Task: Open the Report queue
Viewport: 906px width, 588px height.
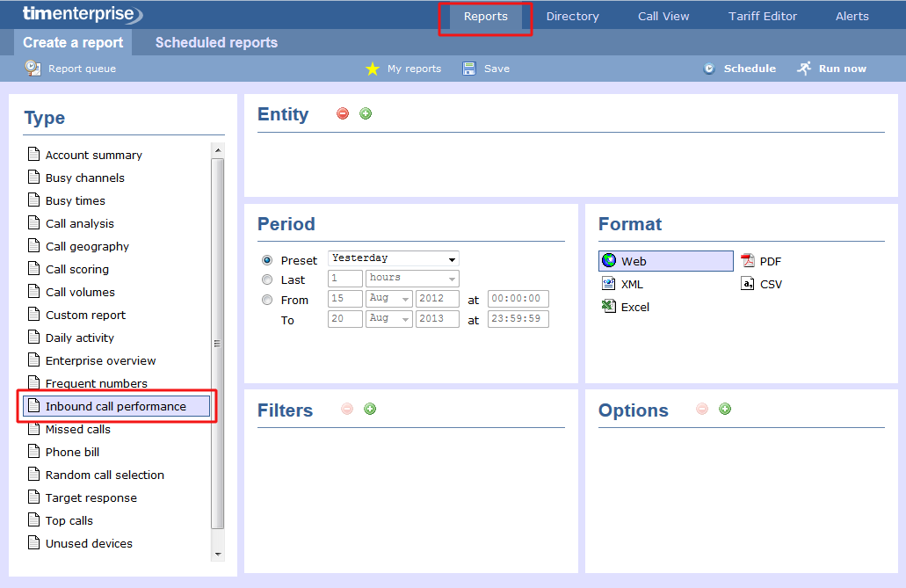Action: click(x=70, y=68)
